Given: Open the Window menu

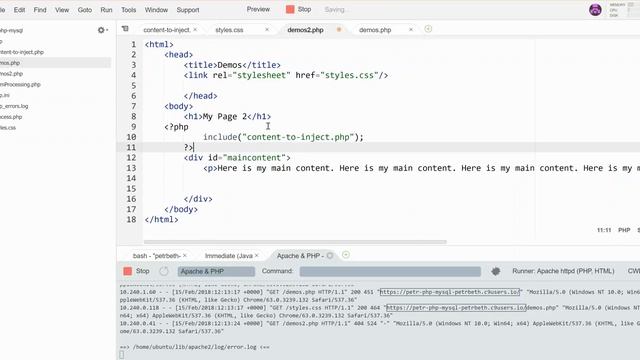Looking at the screenshot, I should (x=156, y=10).
